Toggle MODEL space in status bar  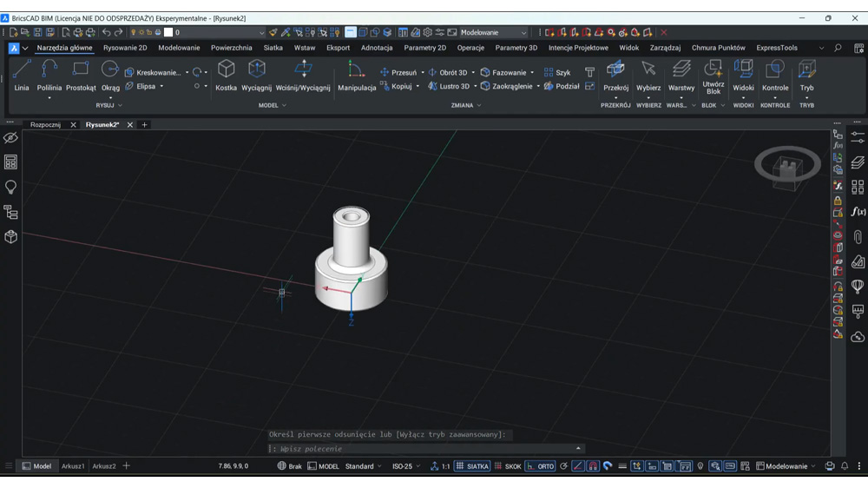323,466
